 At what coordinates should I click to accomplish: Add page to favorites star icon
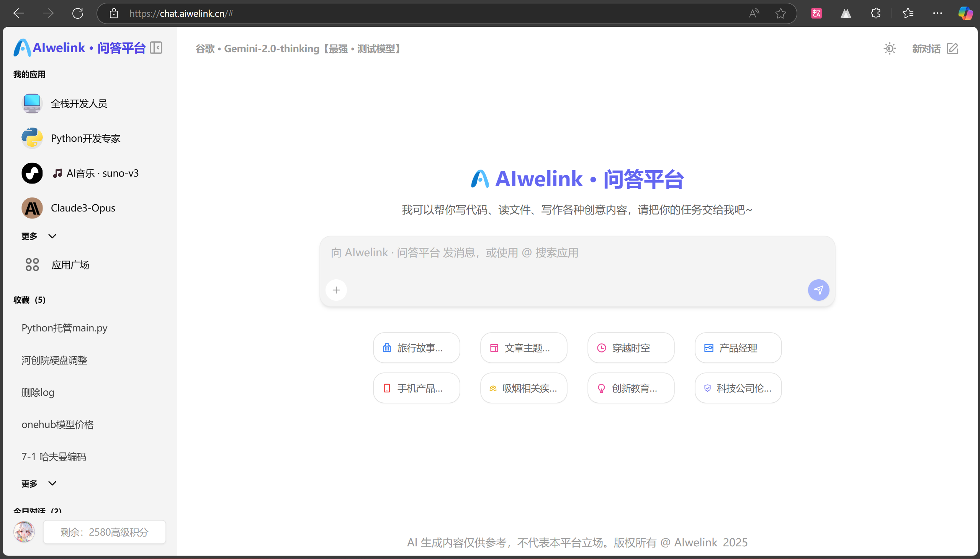tap(780, 13)
